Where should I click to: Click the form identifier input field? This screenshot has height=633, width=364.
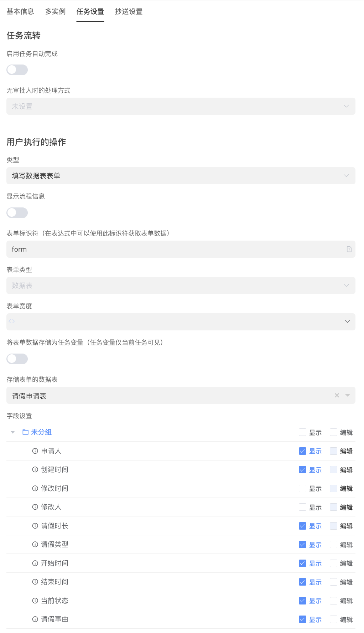coord(175,249)
